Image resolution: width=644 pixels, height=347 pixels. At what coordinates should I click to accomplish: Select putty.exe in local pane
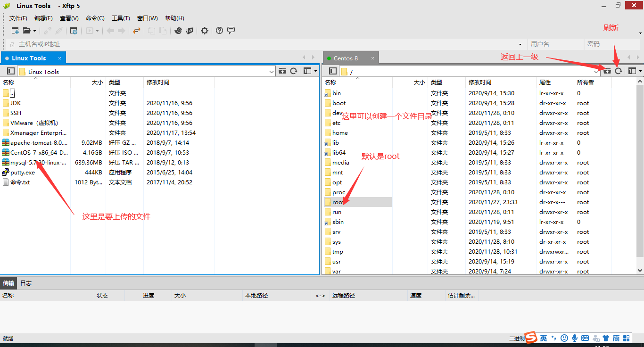(x=22, y=172)
